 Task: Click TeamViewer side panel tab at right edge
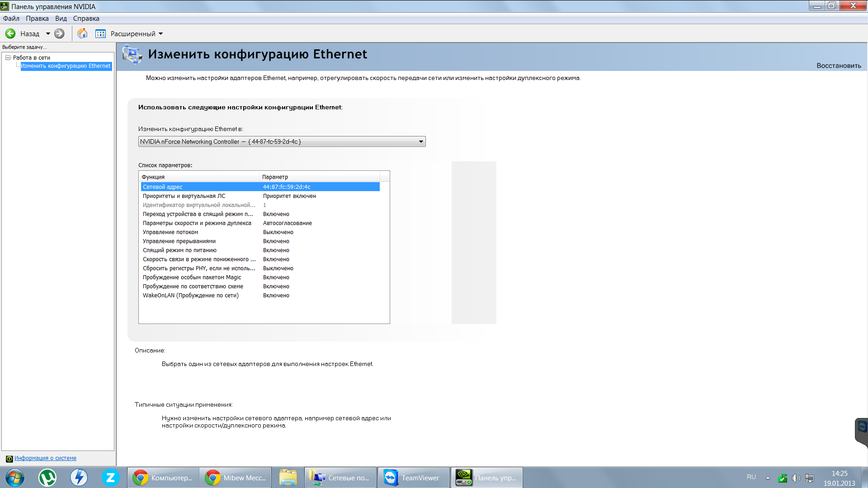coord(862,432)
